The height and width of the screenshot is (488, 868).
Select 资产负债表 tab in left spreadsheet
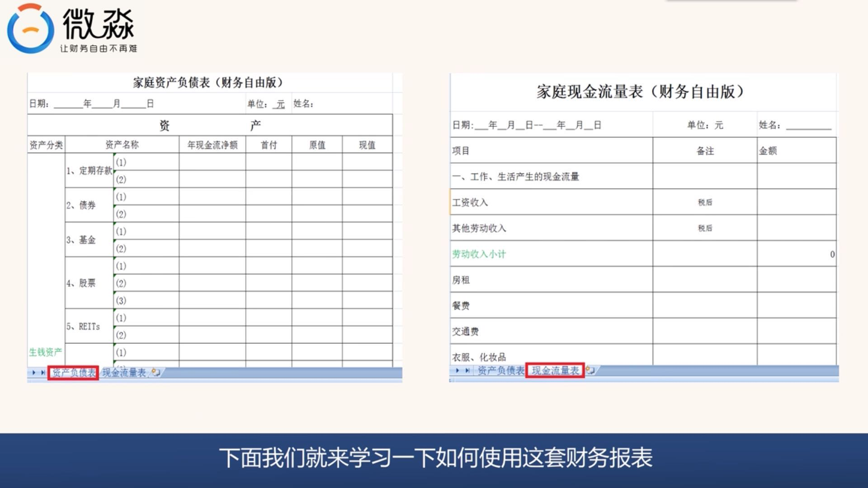74,372
